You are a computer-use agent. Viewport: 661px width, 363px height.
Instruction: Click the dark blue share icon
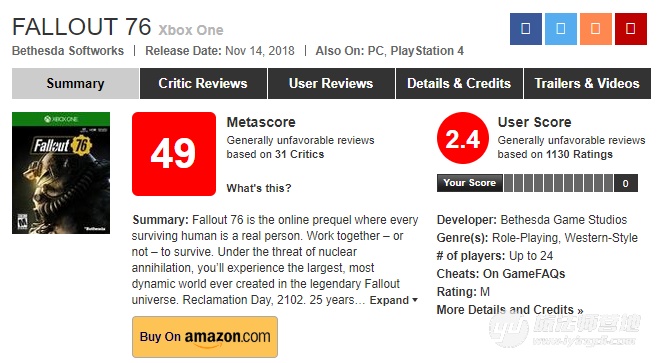[525, 29]
